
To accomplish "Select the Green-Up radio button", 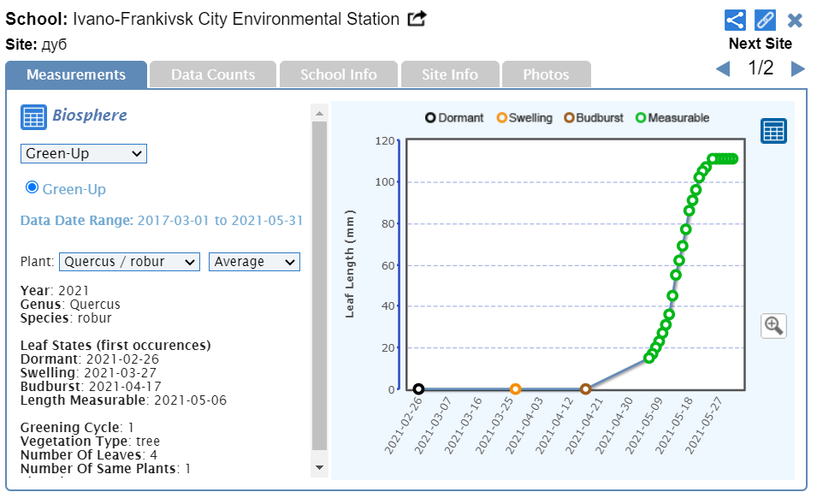I will [x=33, y=187].
